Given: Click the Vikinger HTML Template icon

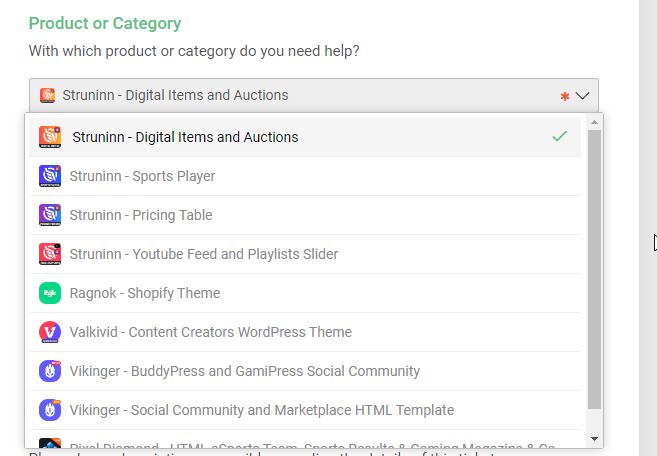Looking at the screenshot, I should coord(50,410).
